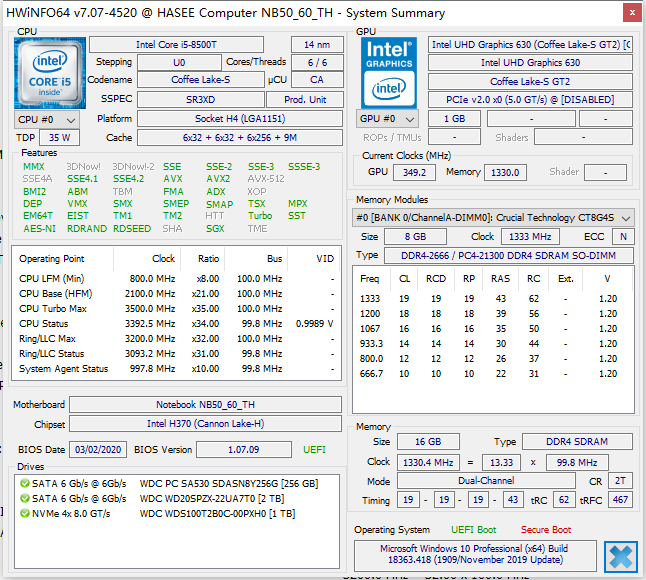The image size is (646, 580).
Task: Click the ECC value N
Action: coord(623,236)
